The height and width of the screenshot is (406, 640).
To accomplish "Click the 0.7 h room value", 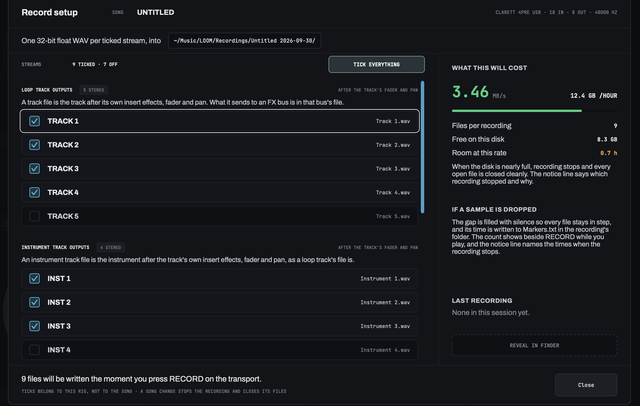I will coord(609,153).
